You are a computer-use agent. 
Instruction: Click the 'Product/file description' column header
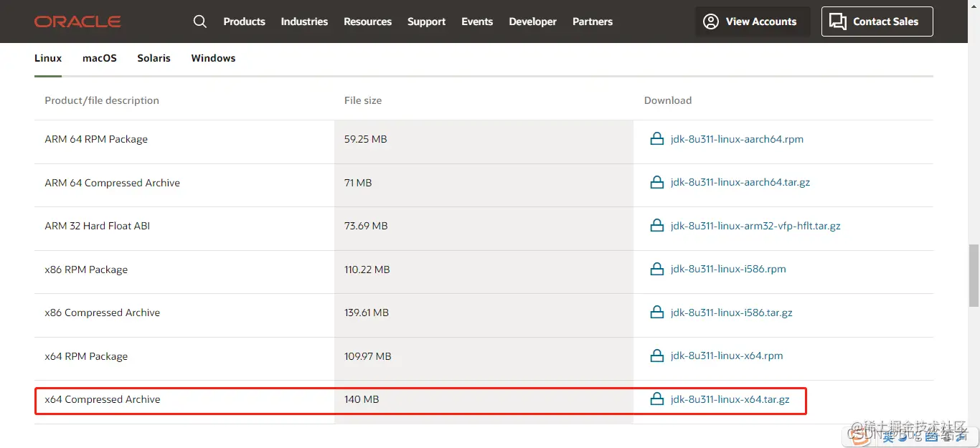coord(102,100)
